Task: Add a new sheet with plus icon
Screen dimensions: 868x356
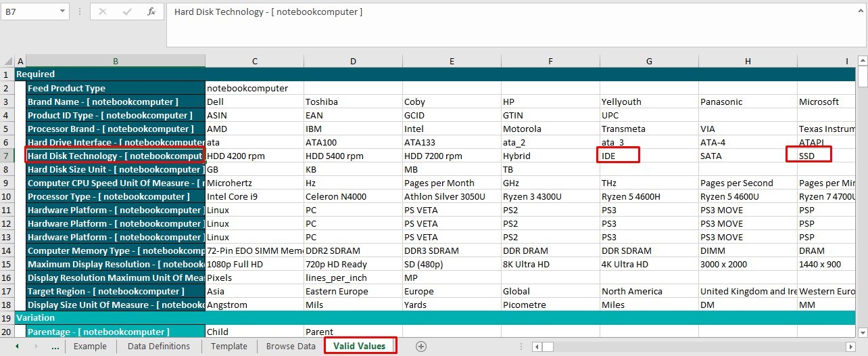Action: click(421, 347)
